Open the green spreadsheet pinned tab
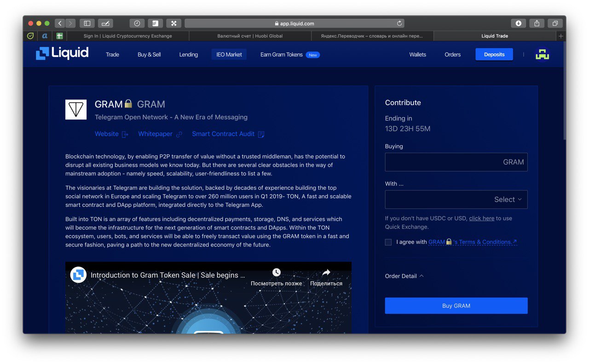 (59, 36)
